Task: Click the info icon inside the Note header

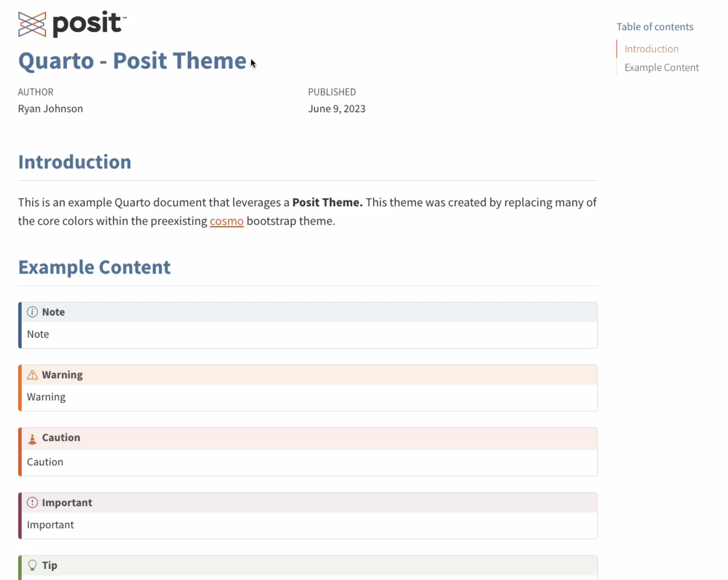Action: click(32, 312)
